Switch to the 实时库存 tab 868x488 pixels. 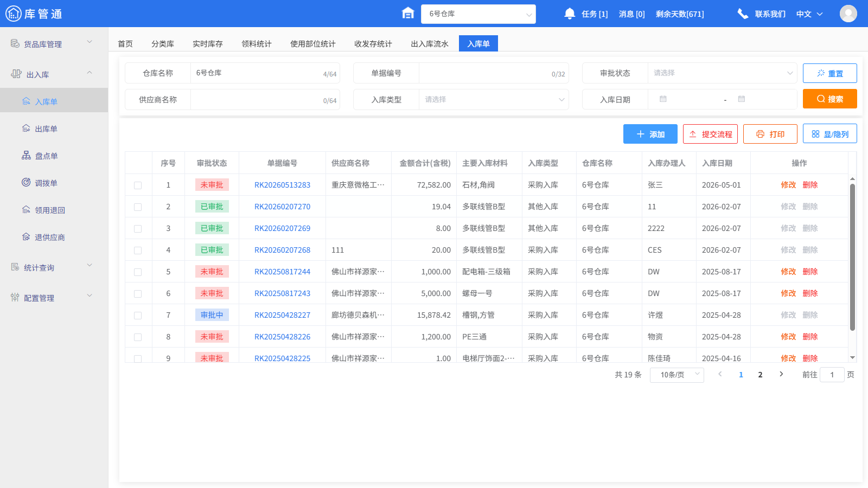coord(208,44)
